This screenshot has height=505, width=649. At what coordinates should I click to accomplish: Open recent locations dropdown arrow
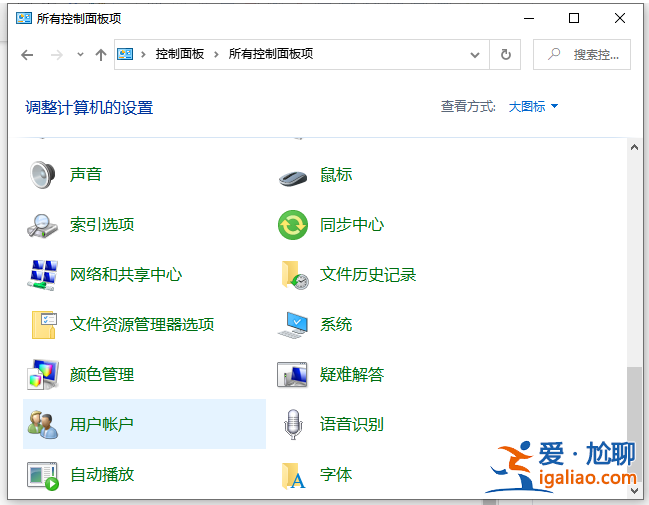coord(80,54)
